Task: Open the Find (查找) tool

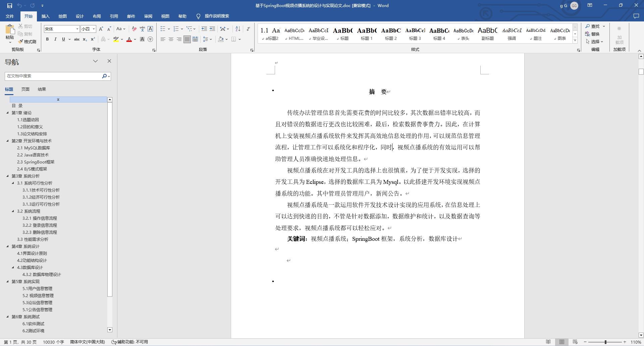Action: [593, 26]
